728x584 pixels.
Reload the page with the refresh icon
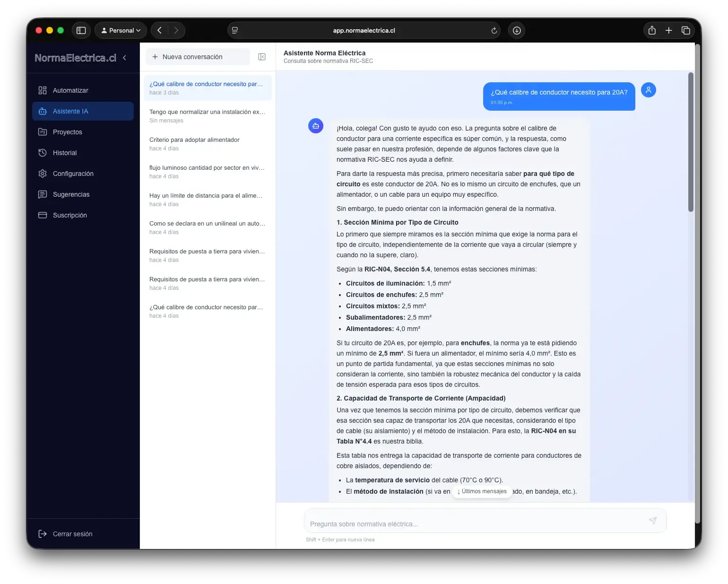click(494, 30)
